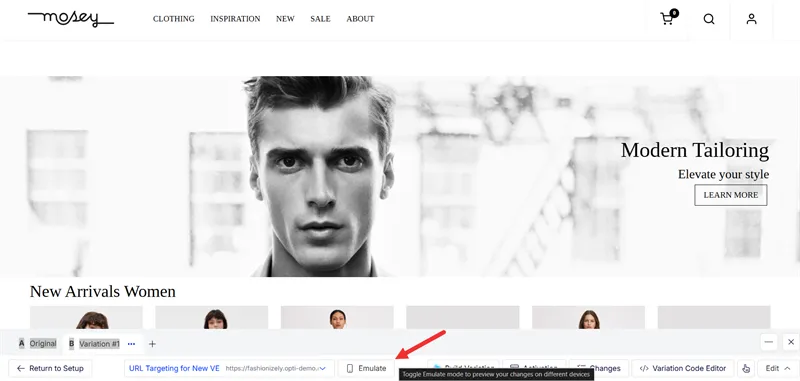Image resolution: width=800 pixels, height=381 pixels.
Task: Expand the Edit mode dropdown
Action: pyautogui.click(x=778, y=368)
